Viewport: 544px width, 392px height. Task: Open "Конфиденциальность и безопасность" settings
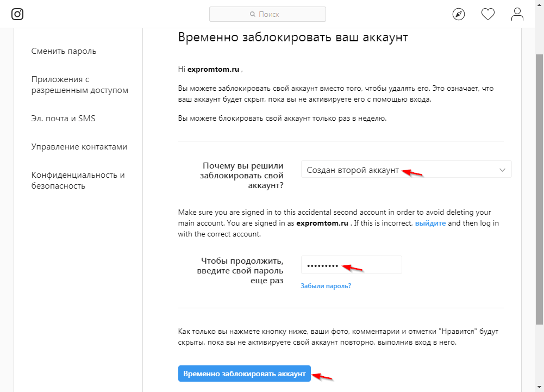tap(78, 180)
